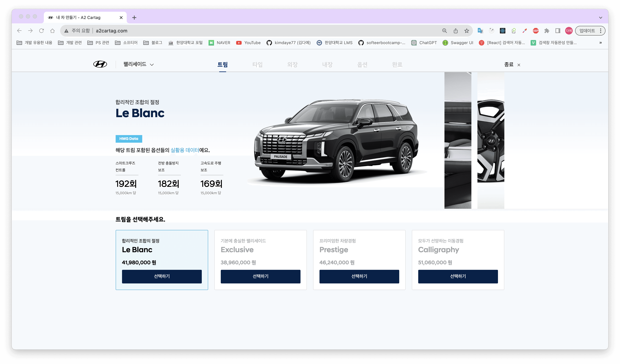Screen dimensions: 620x364
Task: Open the Google Translate extension icon
Action: coord(480,31)
